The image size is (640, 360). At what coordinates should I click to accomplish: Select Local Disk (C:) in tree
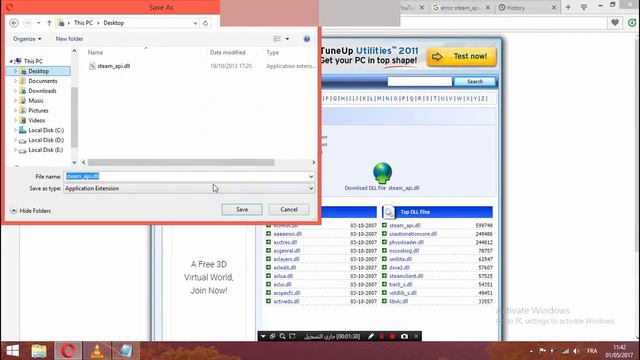click(46, 130)
